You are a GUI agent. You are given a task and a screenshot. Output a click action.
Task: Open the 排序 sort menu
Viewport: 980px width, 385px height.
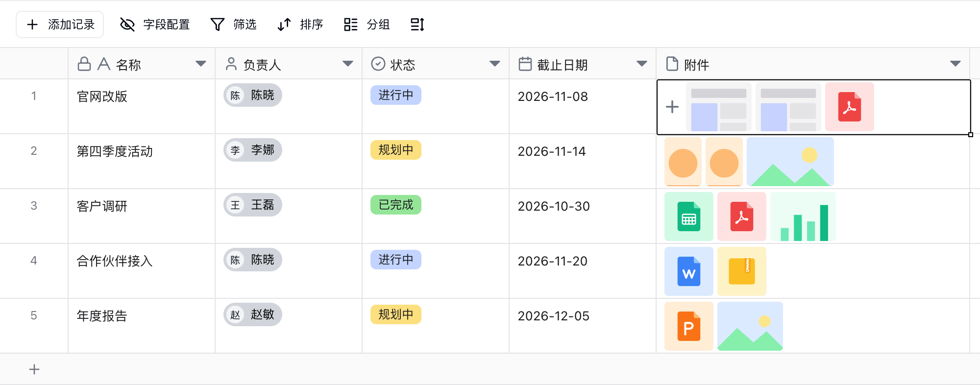[300, 24]
